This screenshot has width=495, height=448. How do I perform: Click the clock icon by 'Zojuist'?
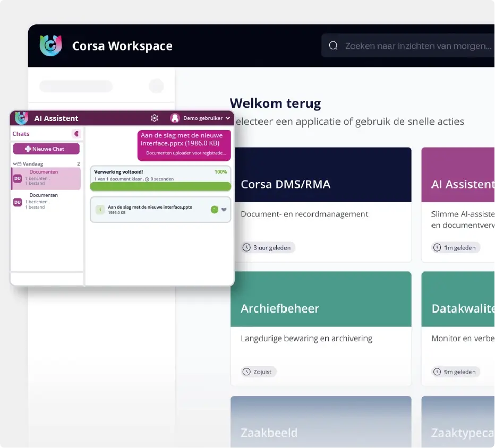tap(246, 372)
